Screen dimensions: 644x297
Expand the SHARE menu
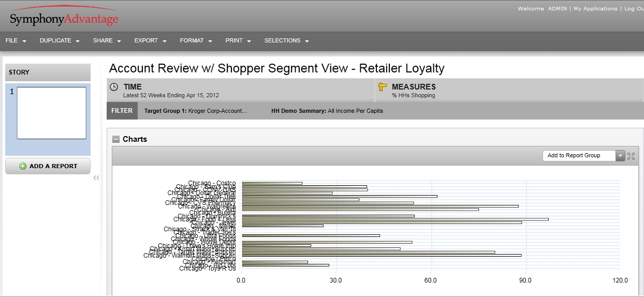click(107, 40)
